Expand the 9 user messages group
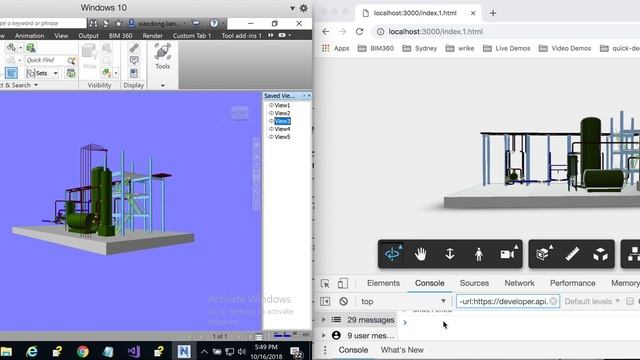Image resolution: width=640 pixels, height=360 pixels. (x=324, y=336)
